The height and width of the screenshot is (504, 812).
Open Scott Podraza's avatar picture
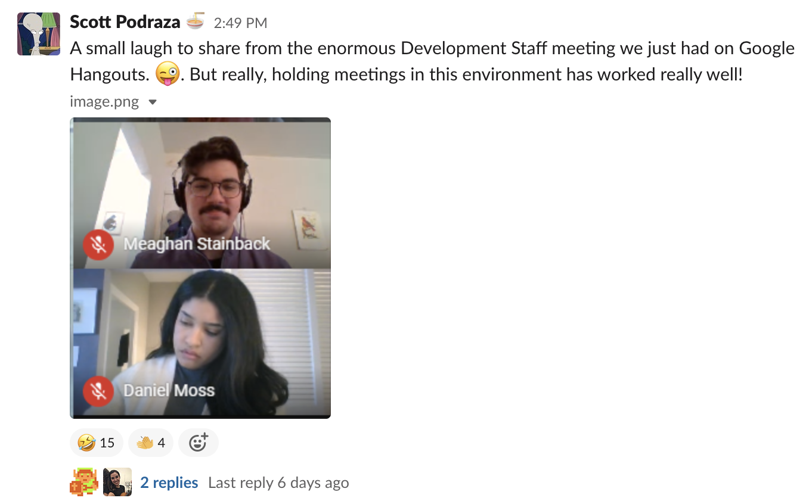(39, 34)
